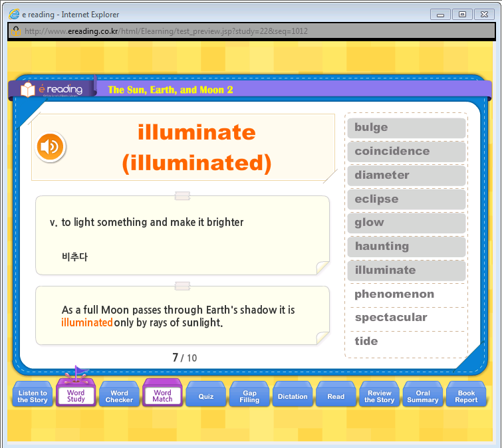This screenshot has width=502, height=448.
Task: Select the word glow
Action: click(x=406, y=223)
